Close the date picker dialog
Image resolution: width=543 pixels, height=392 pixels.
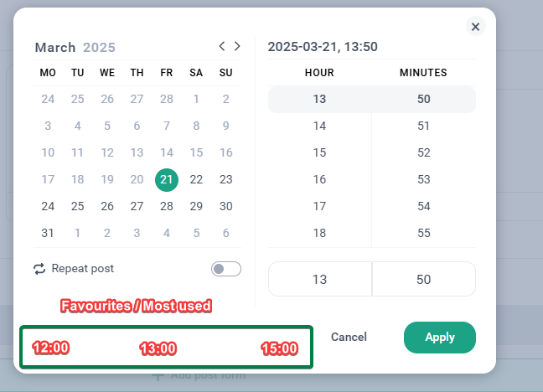[475, 26]
